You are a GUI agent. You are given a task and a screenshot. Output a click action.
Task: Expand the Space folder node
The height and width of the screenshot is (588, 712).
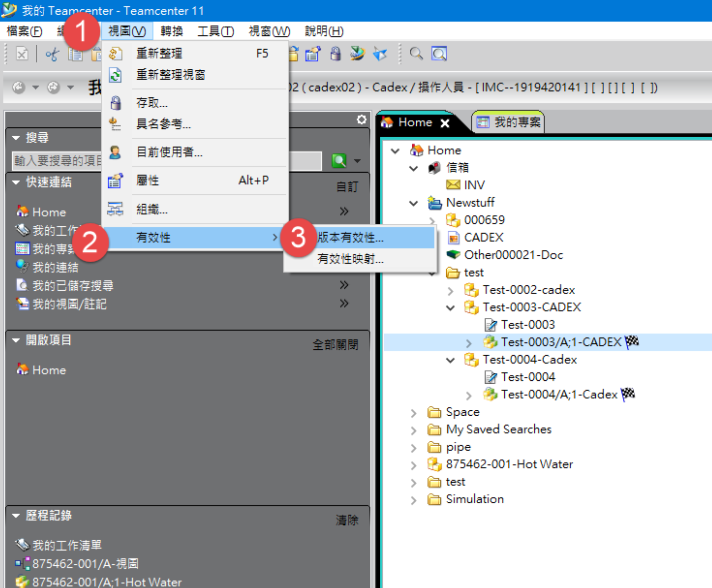pos(413,413)
